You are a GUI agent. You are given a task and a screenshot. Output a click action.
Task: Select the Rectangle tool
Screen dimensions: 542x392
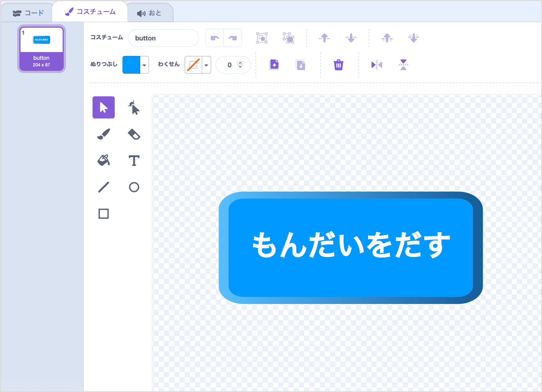(103, 213)
